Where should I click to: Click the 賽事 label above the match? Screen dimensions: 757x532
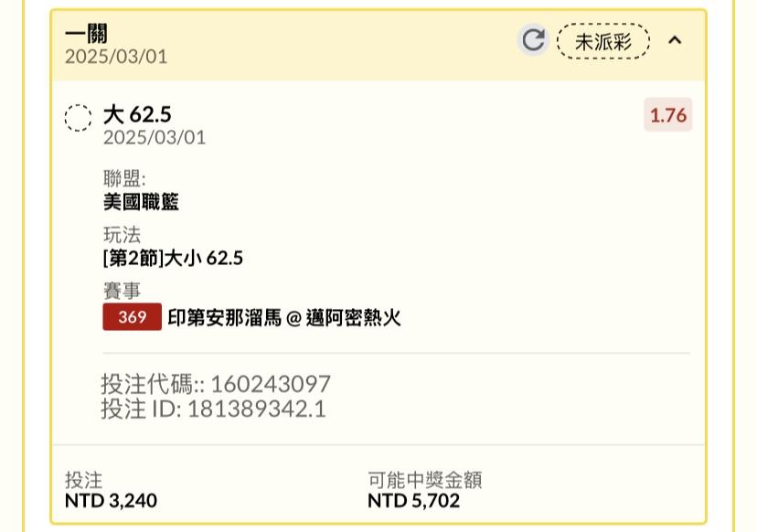tap(123, 291)
